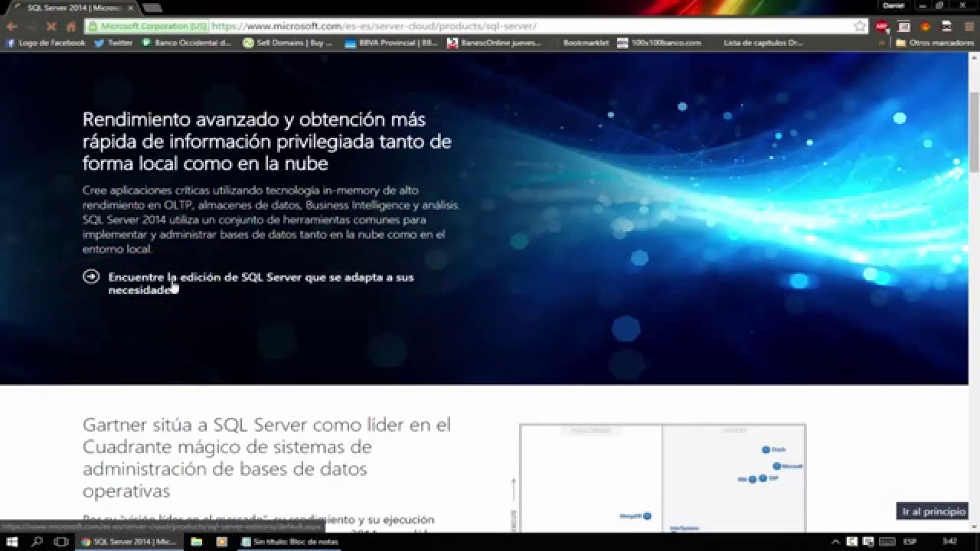Expand the Otros marcadores folder
This screenshot has height=551, width=980.
[935, 43]
